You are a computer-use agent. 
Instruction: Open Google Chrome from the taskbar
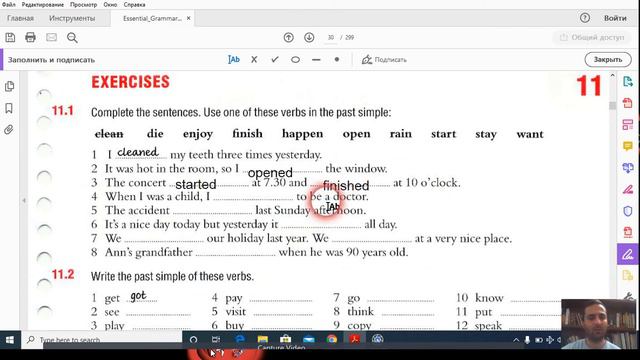pyautogui.click(x=331, y=339)
